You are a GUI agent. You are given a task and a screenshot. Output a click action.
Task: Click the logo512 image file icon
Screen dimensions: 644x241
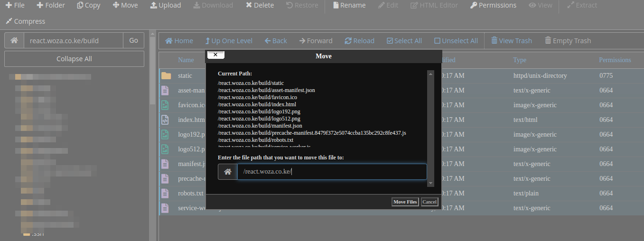point(165,149)
